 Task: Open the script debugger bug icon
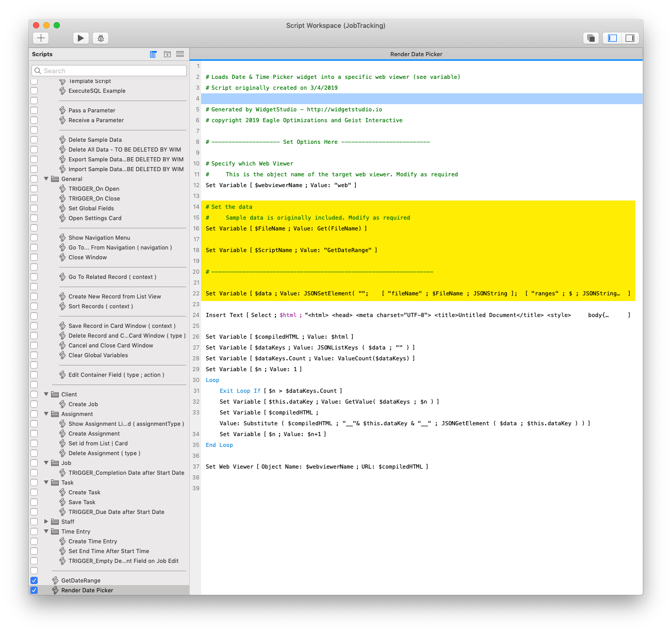click(x=101, y=38)
